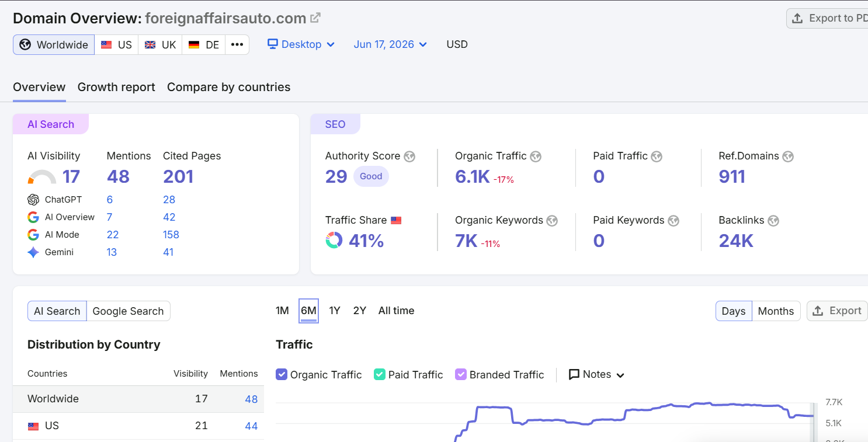This screenshot has height=442, width=868.
Task: Click the Notes speech bubble icon
Action: [574, 375]
